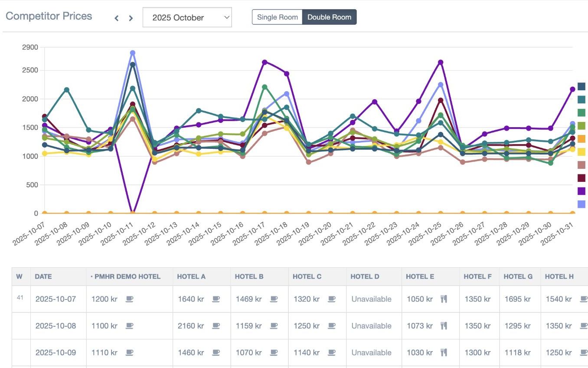Toggle the orange legend series swatch
The width and height of the screenshot is (588, 368).
(x=581, y=139)
